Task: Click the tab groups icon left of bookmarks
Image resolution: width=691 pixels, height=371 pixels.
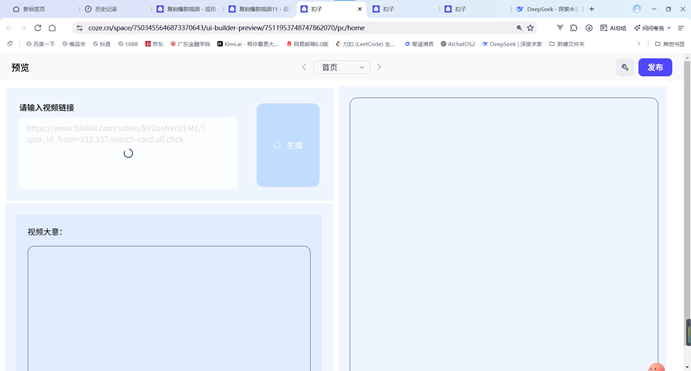Action: (x=10, y=44)
